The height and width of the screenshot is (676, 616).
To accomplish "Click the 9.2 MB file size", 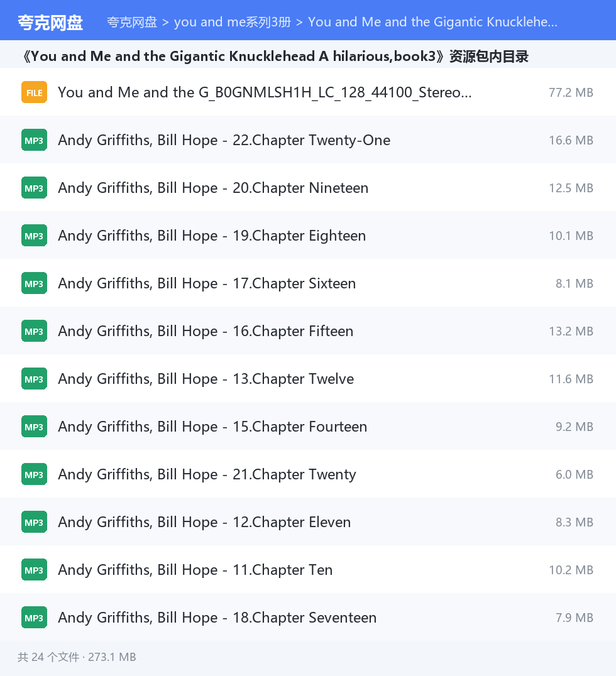I will (x=575, y=427).
